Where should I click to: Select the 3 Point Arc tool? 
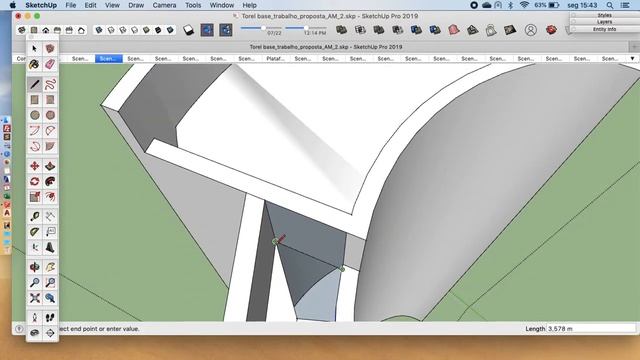point(35,146)
